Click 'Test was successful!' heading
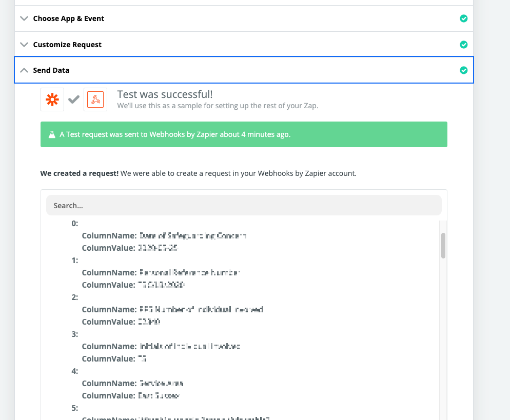This screenshot has height=420, width=510. [x=165, y=94]
